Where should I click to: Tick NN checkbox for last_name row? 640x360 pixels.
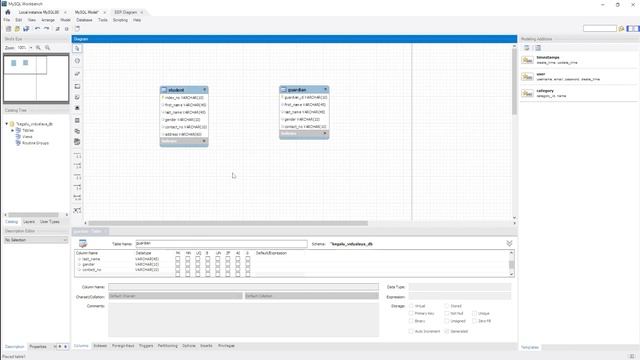[188, 259]
